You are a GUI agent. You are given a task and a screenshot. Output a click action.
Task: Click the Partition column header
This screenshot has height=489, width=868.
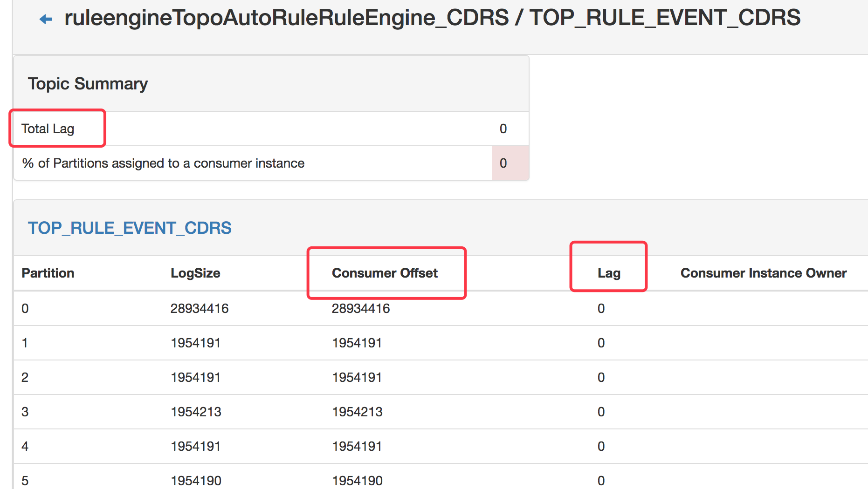click(x=48, y=273)
